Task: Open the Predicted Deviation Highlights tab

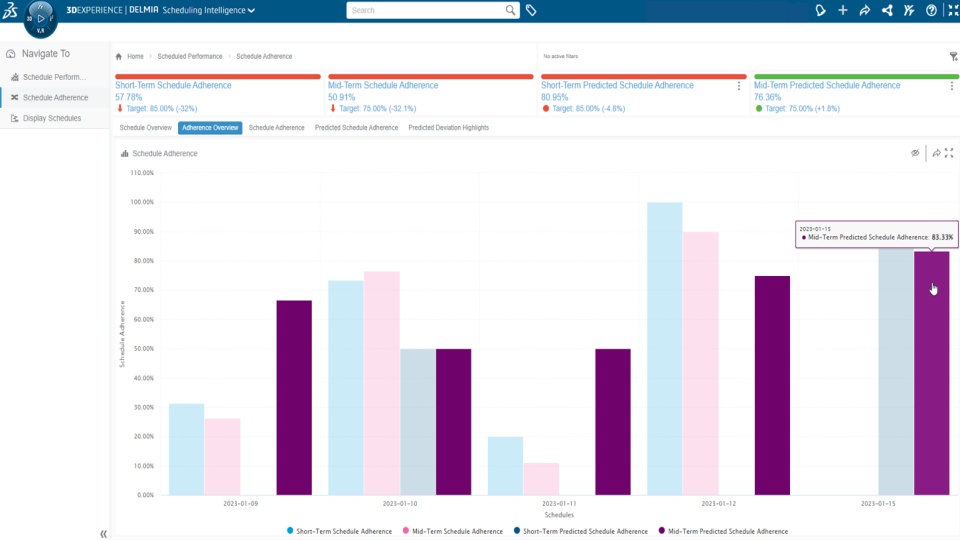Action: click(x=449, y=128)
